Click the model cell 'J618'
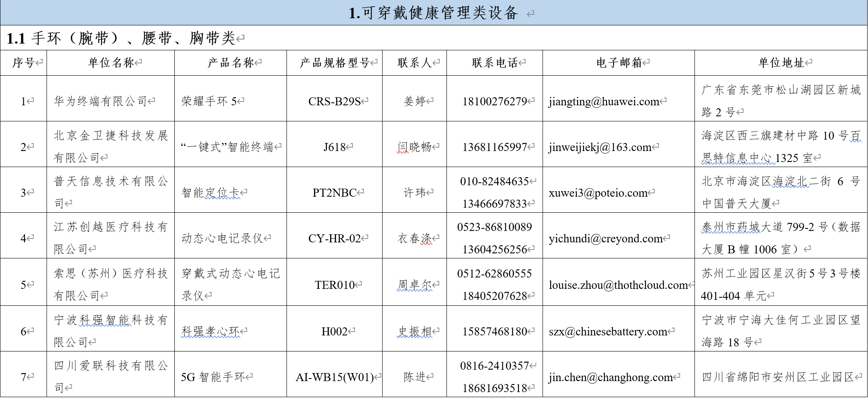Screen dimensions: 868x398 [x=335, y=147]
